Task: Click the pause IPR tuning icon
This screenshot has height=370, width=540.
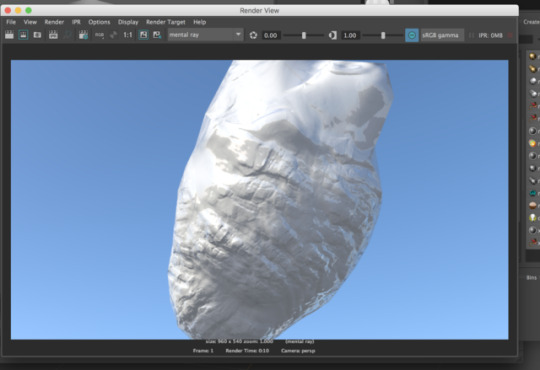Action: coord(471,35)
